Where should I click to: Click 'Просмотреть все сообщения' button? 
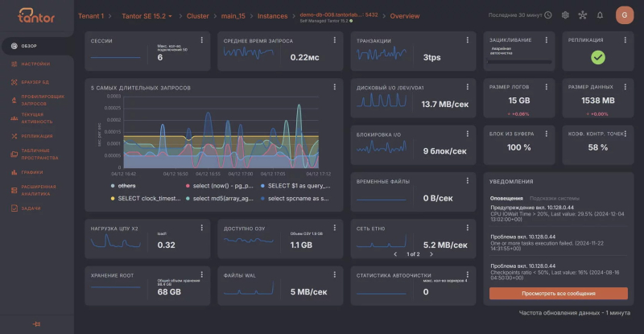click(x=558, y=294)
